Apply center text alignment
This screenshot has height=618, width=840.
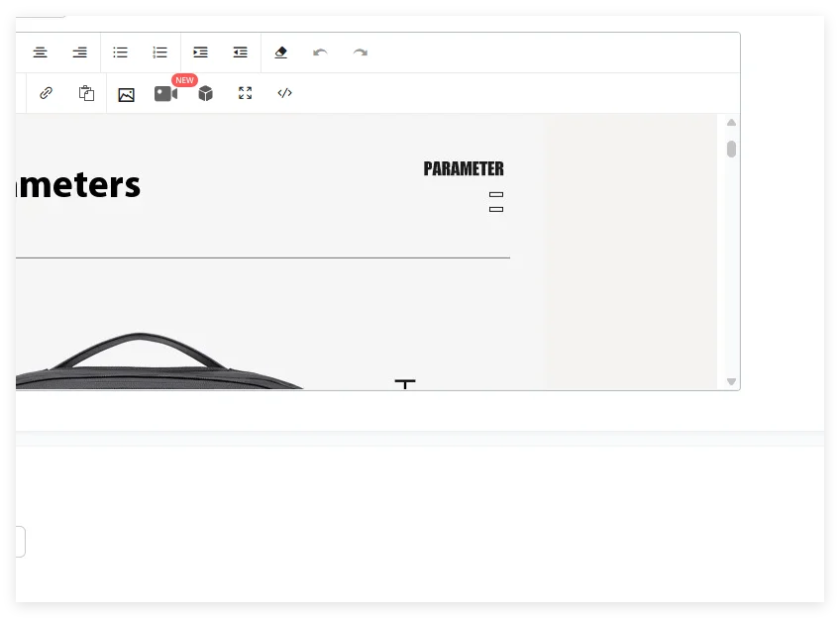(41, 52)
